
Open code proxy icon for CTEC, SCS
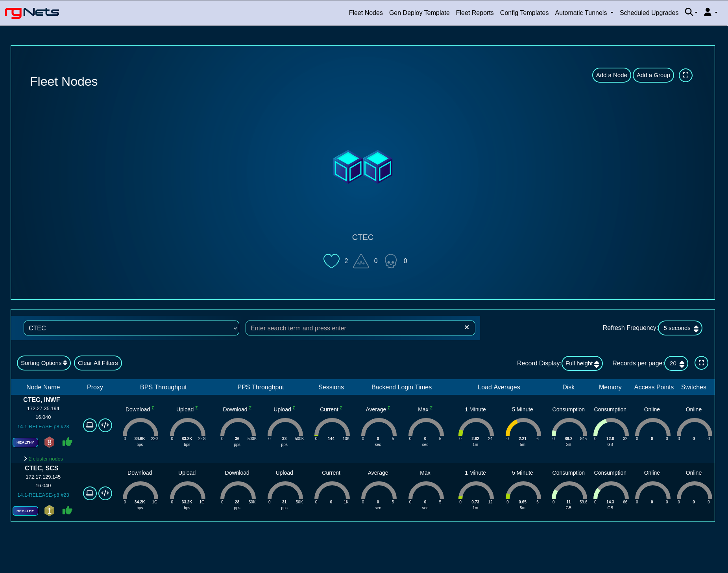[105, 493]
